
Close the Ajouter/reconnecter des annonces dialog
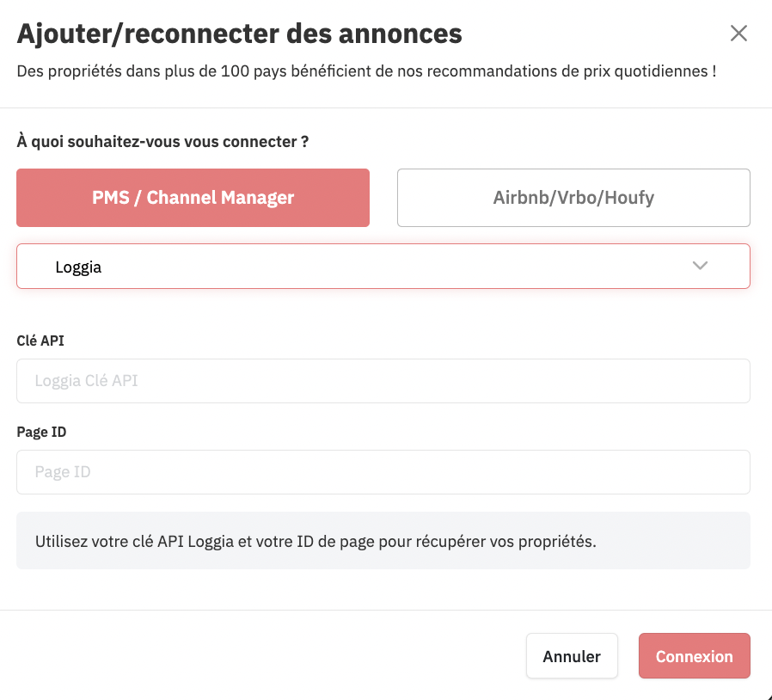738,34
